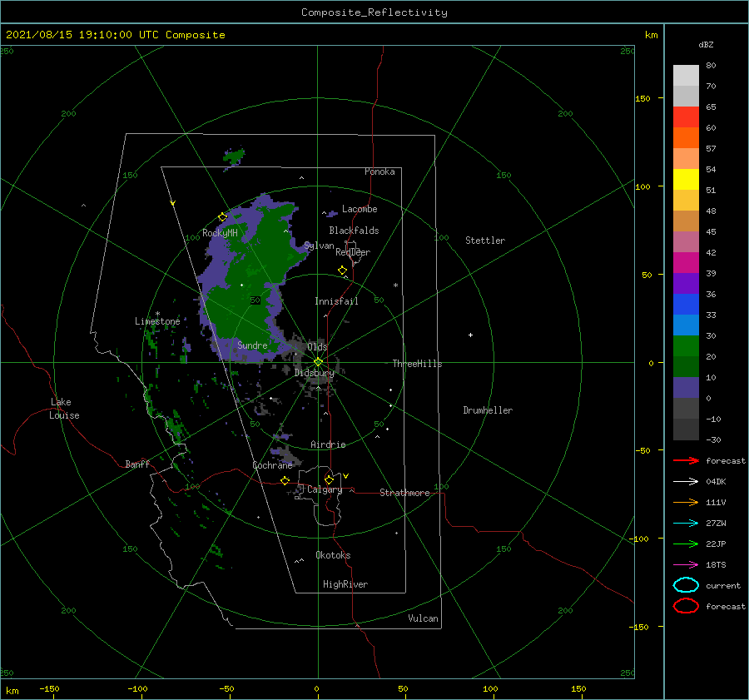Click the magenta 18TS arrow legend icon
The height and width of the screenshot is (700, 749).
tap(686, 565)
